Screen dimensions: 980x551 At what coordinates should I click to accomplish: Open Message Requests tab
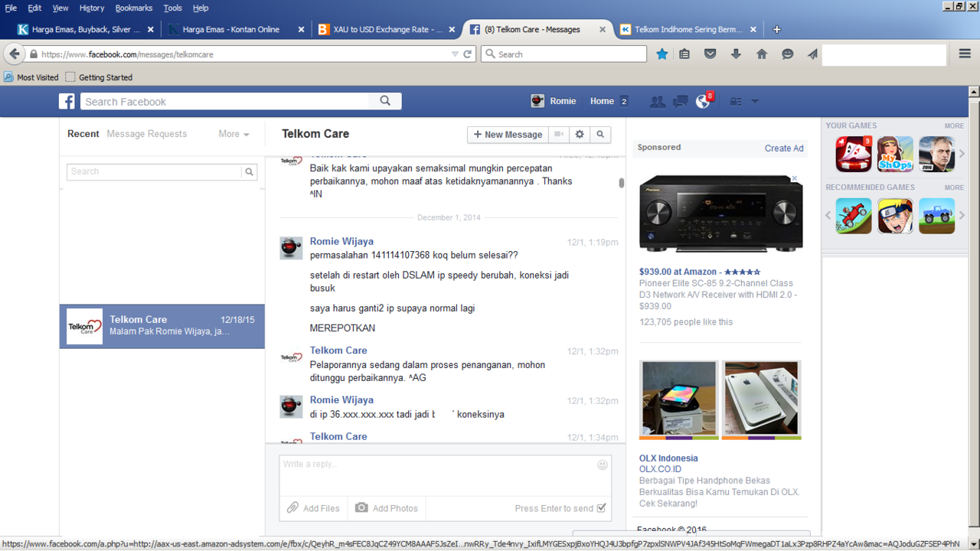(146, 134)
